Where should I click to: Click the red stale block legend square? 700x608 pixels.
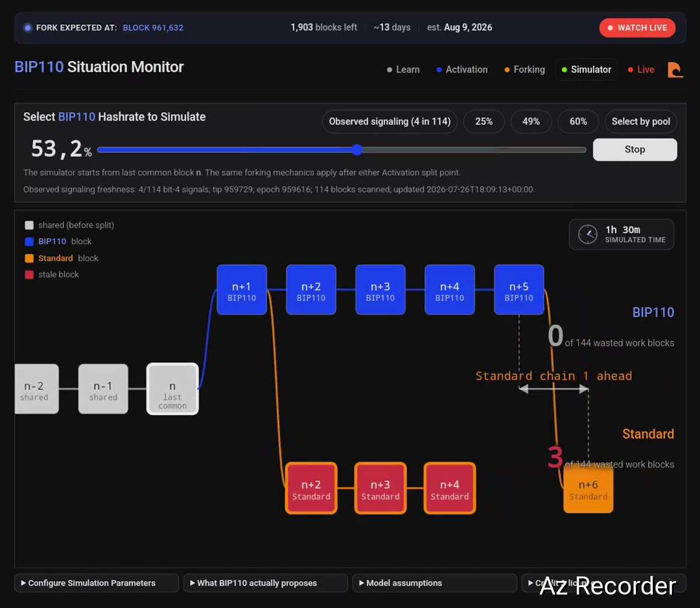(x=29, y=275)
